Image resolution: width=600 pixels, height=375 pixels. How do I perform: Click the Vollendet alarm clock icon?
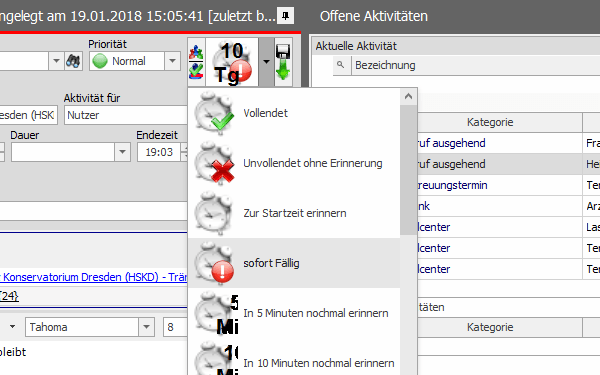coord(214,113)
